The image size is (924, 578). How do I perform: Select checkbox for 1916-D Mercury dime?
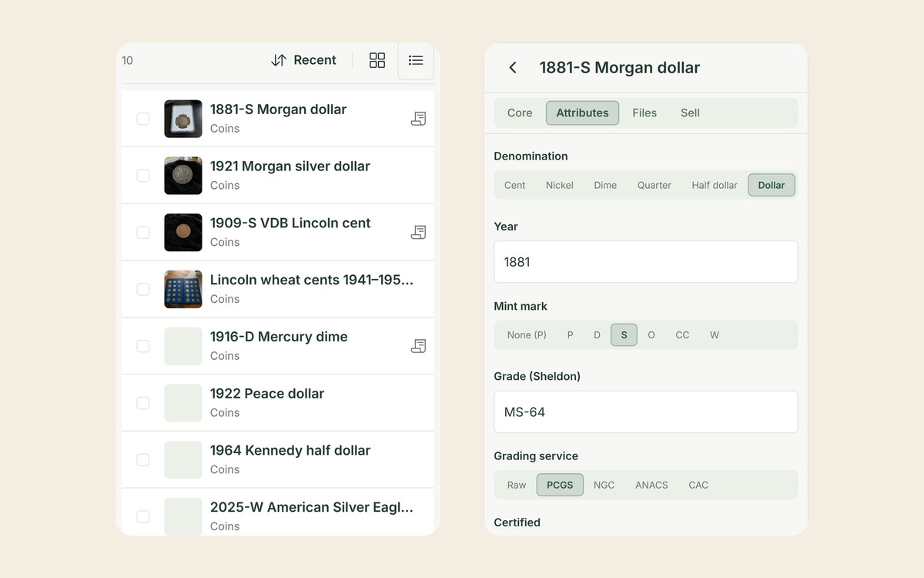click(x=143, y=346)
